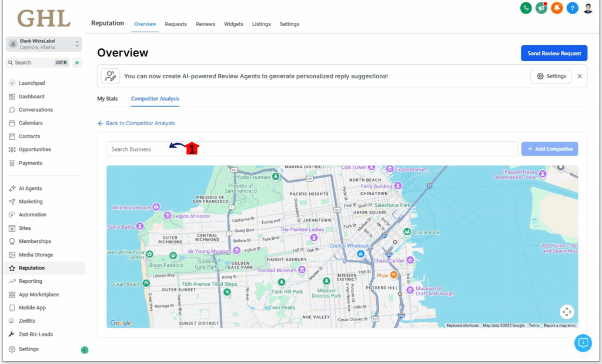This screenshot has width=602, height=364.
Task: Collapse the sidebar with green arrow
Action: (85, 350)
